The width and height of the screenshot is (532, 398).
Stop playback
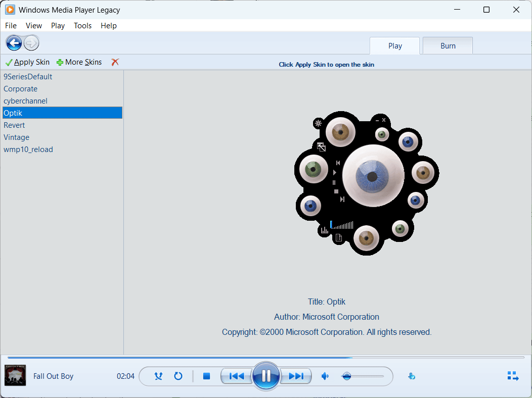click(206, 376)
